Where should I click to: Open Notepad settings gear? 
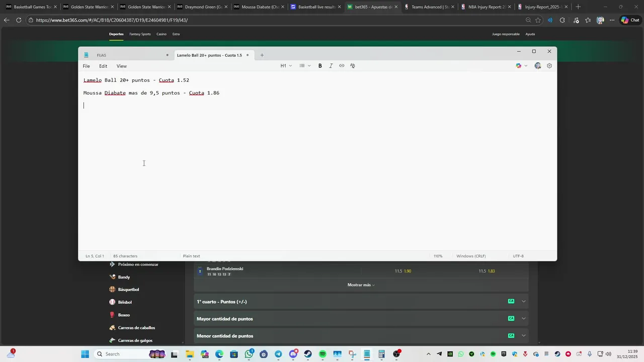pos(549,66)
